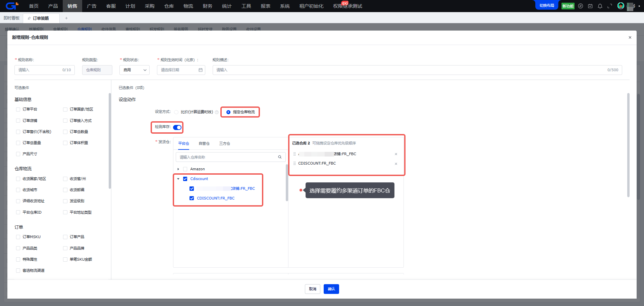This screenshot has height=306, width=644.
Task: Uncheck the CDISCOUNT:FR_FBC tree checkbox
Action: click(192, 198)
